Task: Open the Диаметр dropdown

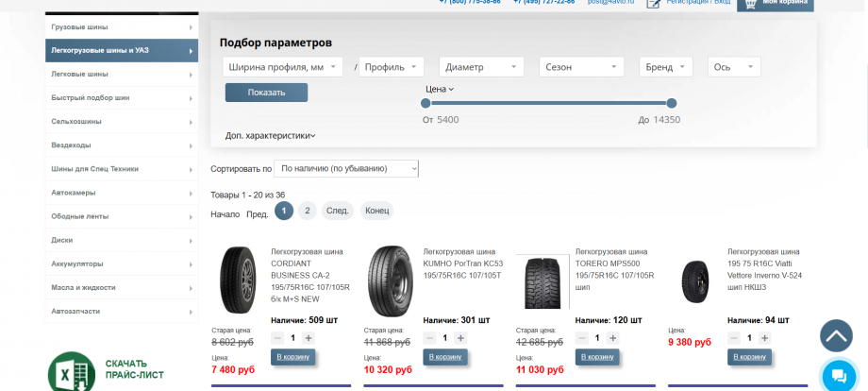Action: tap(481, 67)
